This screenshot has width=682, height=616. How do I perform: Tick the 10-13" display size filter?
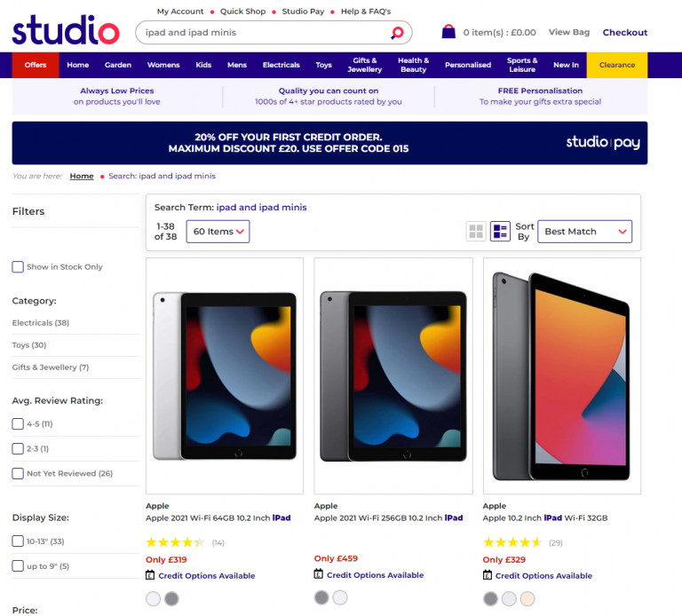click(18, 541)
